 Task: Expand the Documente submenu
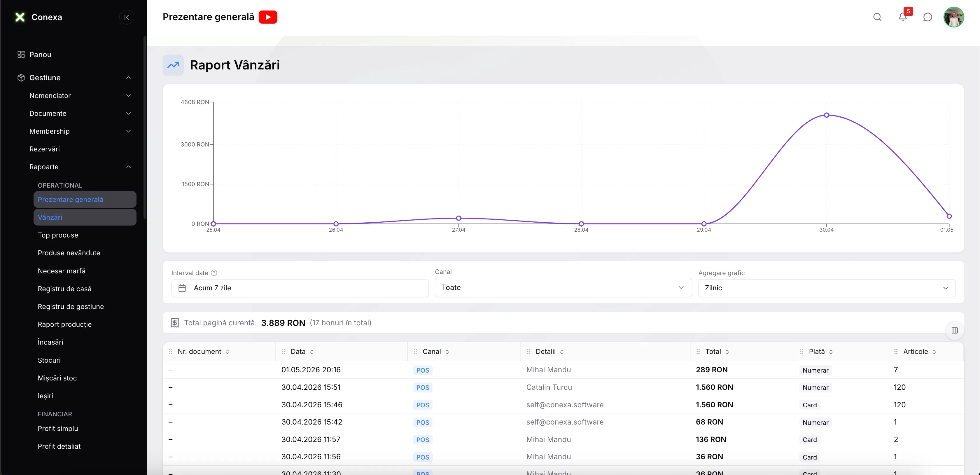[129, 113]
